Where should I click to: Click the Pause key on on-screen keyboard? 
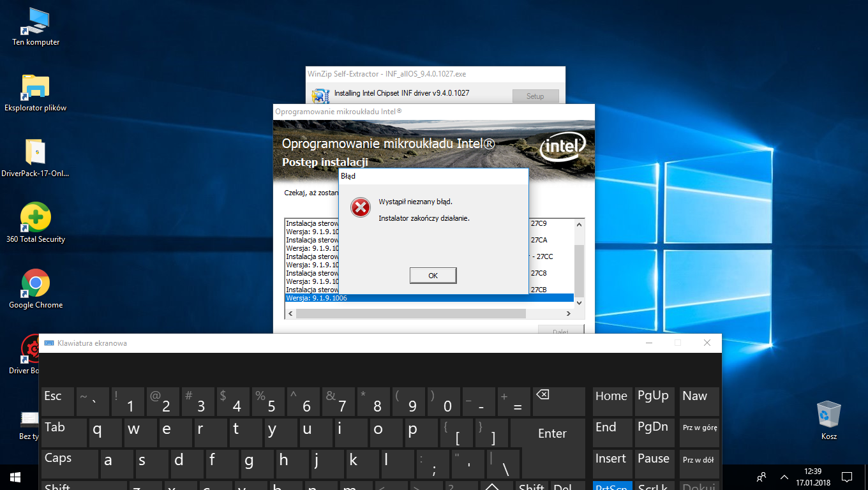coord(656,464)
